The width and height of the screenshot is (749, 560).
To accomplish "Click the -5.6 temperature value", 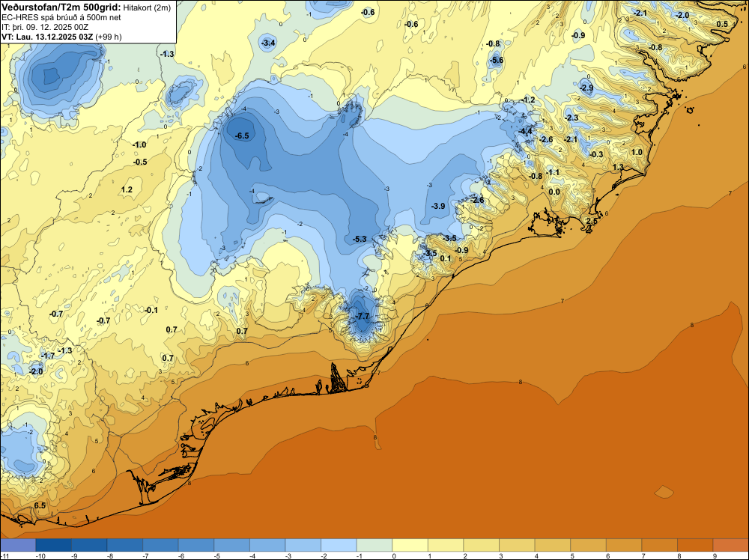I will click(x=497, y=60).
